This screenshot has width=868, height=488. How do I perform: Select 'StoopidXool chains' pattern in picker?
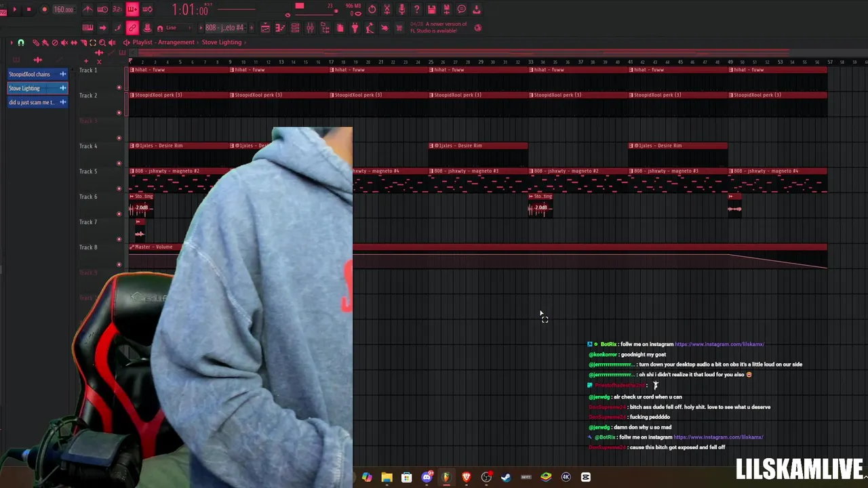point(37,74)
